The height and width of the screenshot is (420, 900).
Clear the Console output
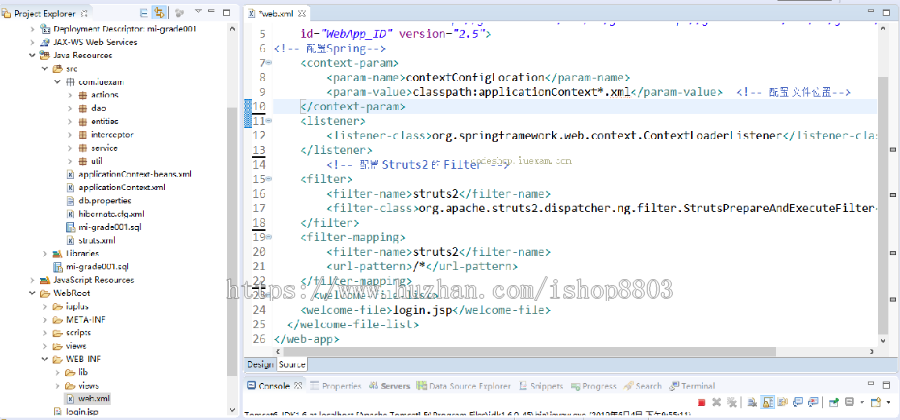coord(752,402)
